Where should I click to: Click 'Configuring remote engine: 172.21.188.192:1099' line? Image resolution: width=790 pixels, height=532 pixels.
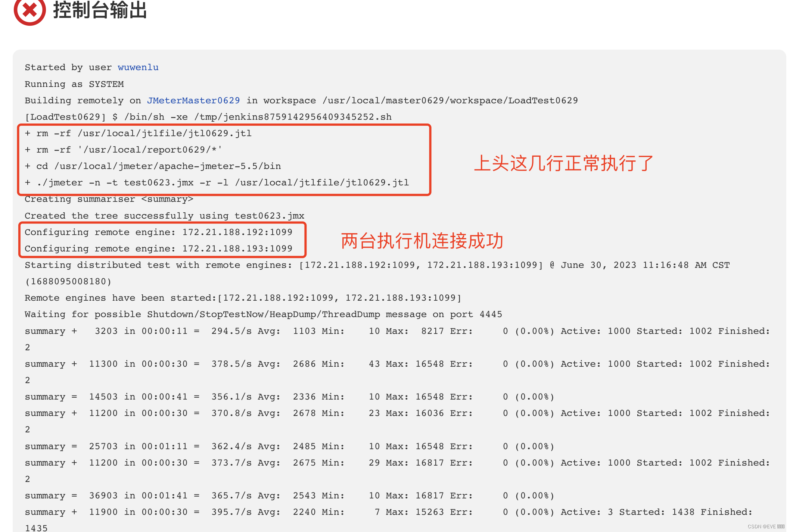(159, 232)
